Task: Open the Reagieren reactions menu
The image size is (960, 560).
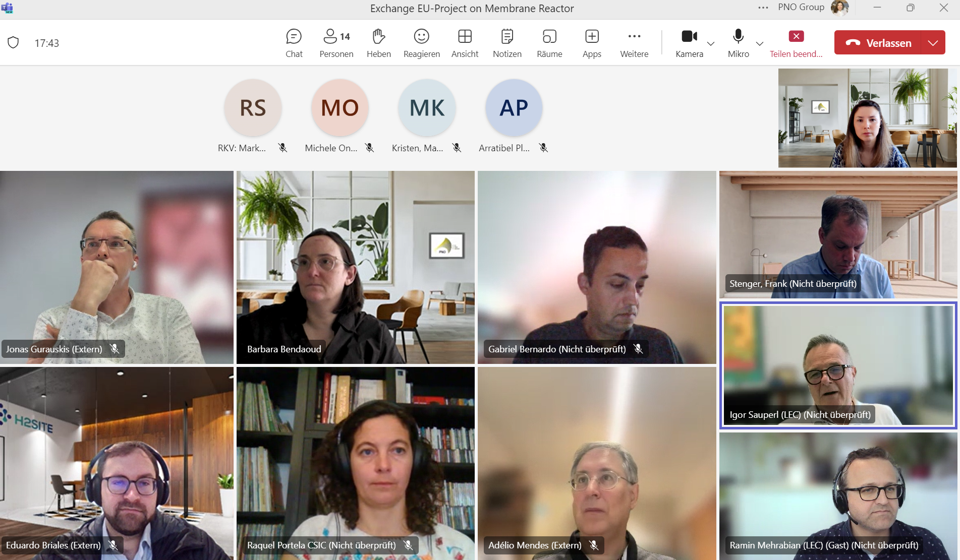Action: [x=422, y=43]
